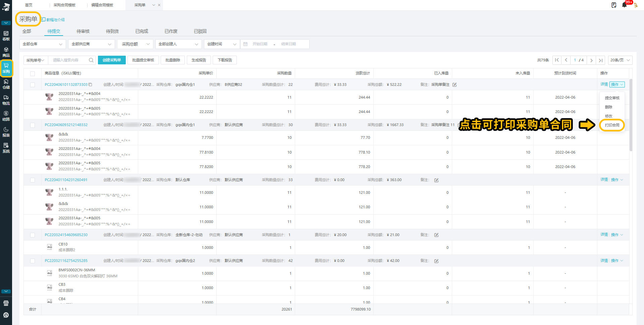Viewport: 644px width, 325px height.
Task: Open the tab options chevron beside 采购单
Action: pyautogui.click(x=154, y=5)
